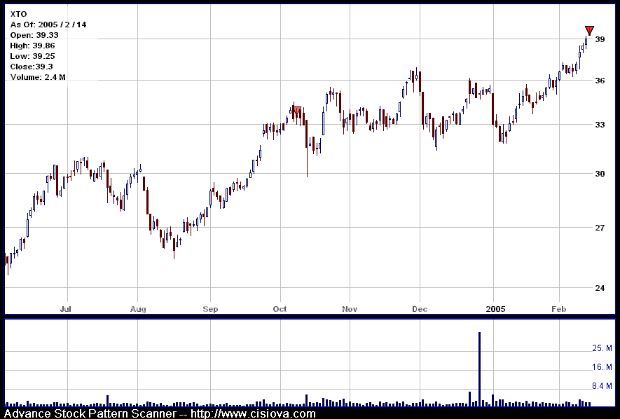Click the Dec month label
This screenshot has width=620, height=419.
click(420, 309)
